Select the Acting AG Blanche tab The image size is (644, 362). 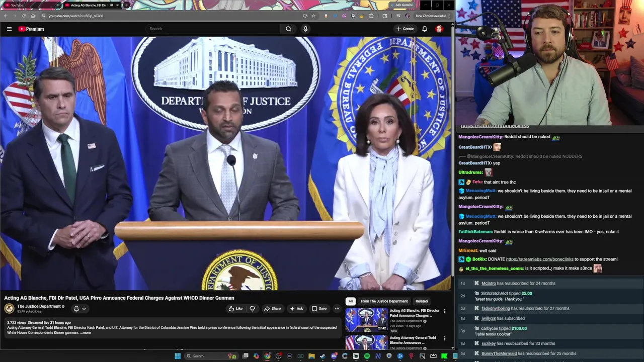pyautogui.click(x=88, y=5)
